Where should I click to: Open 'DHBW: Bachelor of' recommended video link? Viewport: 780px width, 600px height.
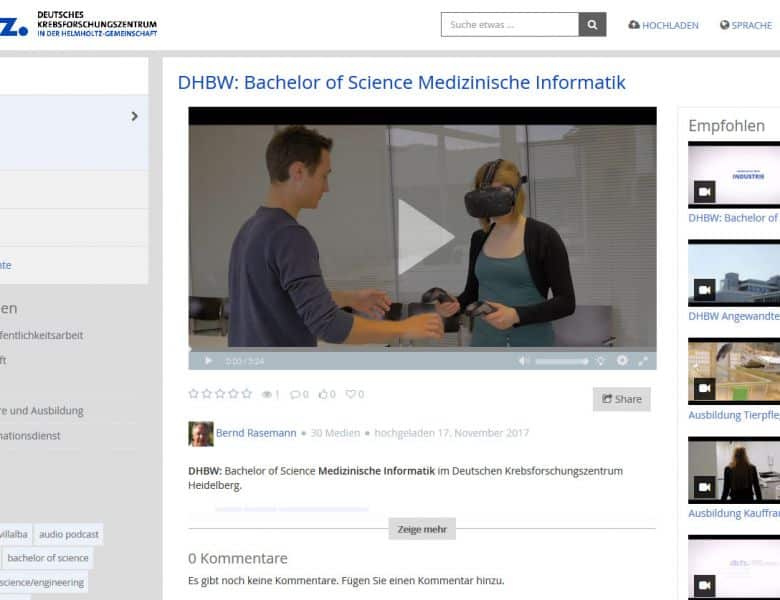734,218
